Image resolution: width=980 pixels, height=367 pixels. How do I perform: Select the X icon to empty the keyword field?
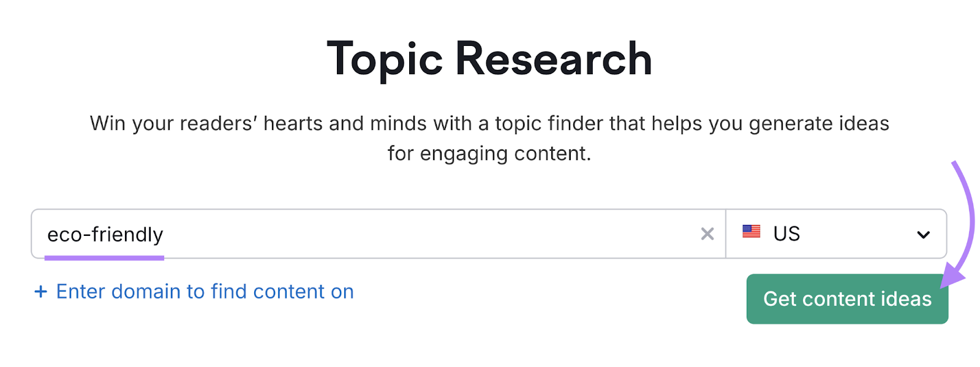(x=707, y=233)
